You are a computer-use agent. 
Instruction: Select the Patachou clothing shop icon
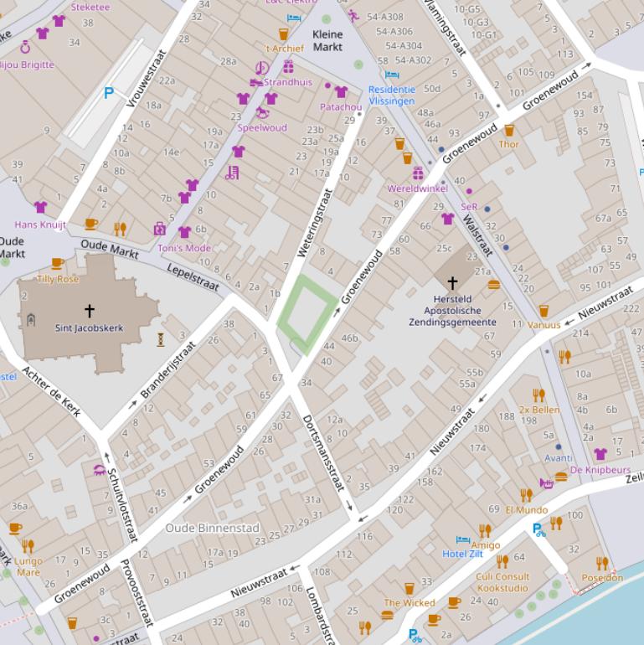pyautogui.click(x=341, y=92)
